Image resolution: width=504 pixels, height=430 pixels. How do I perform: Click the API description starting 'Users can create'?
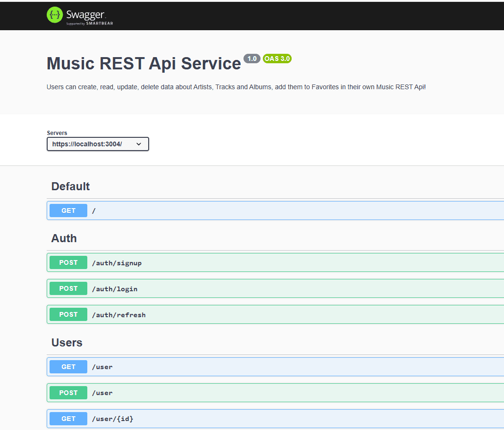[236, 87]
